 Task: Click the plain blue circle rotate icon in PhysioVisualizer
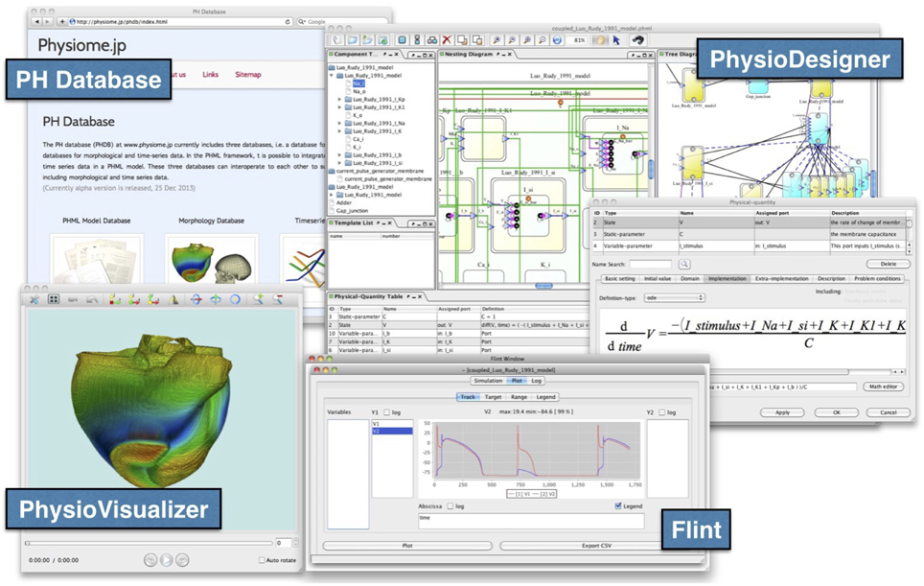coord(235,299)
